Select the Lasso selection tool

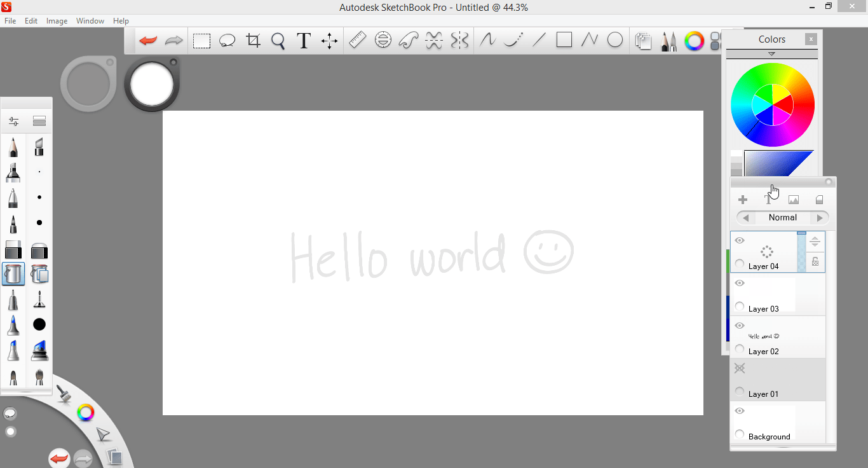227,39
